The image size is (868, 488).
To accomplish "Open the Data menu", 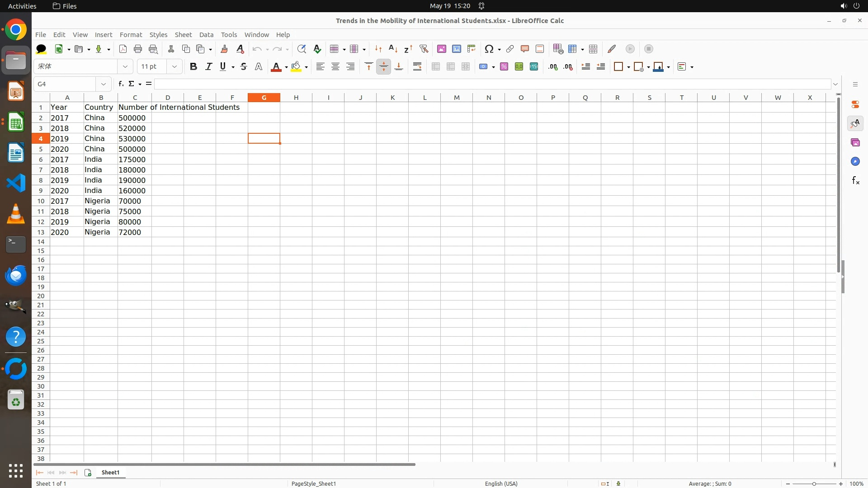I will (206, 35).
